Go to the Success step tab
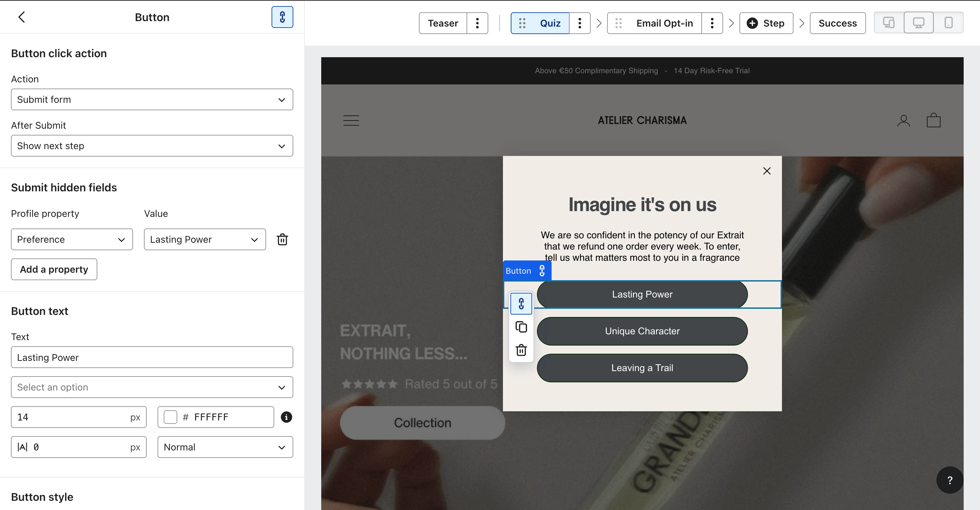Viewport: 980px width, 510px height. click(x=837, y=23)
